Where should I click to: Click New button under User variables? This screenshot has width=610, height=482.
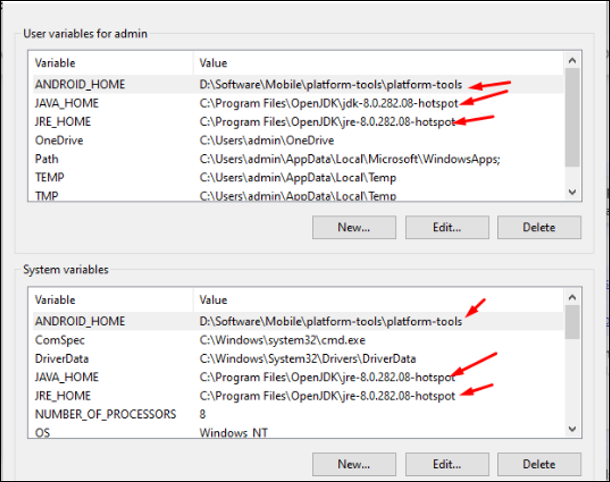(354, 227)
